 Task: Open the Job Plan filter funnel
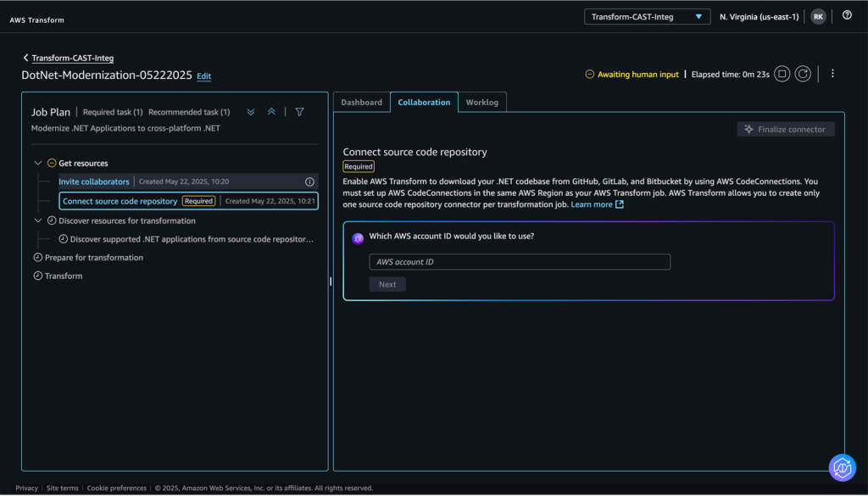click(298, 111)
